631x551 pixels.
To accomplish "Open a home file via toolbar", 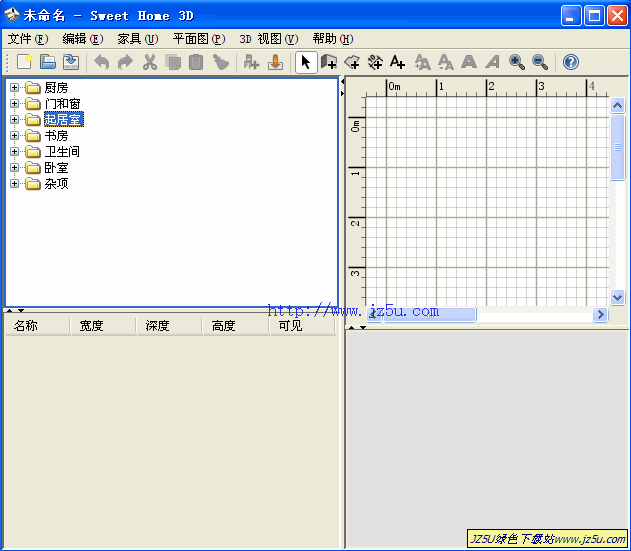I will tap(48, 62).
